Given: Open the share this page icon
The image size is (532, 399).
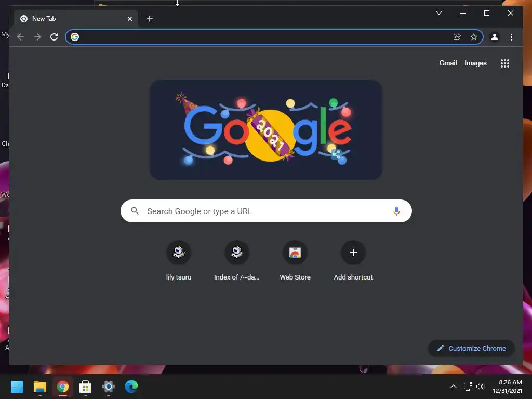Looking at the screenshot, I should [457, 37].
